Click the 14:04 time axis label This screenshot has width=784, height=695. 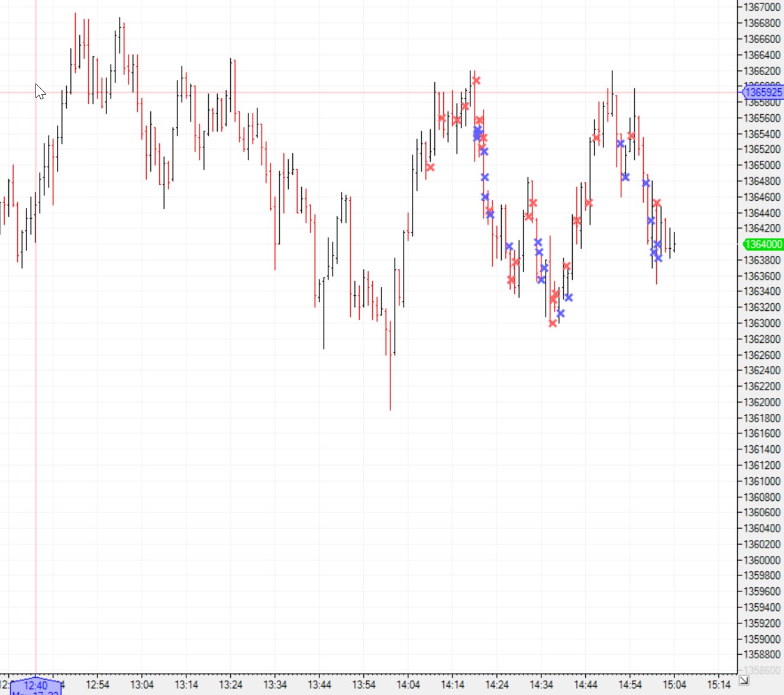pyautogui.click(x=408, y=685)
